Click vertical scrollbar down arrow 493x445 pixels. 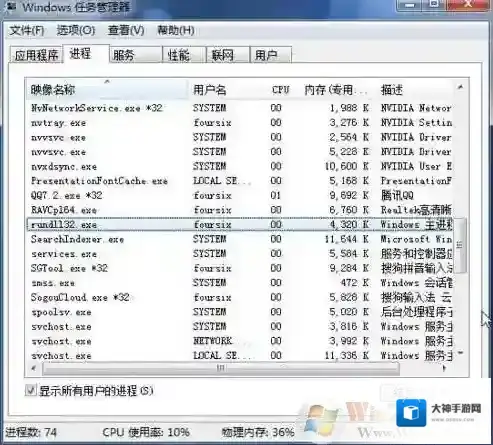coord(461,353)
